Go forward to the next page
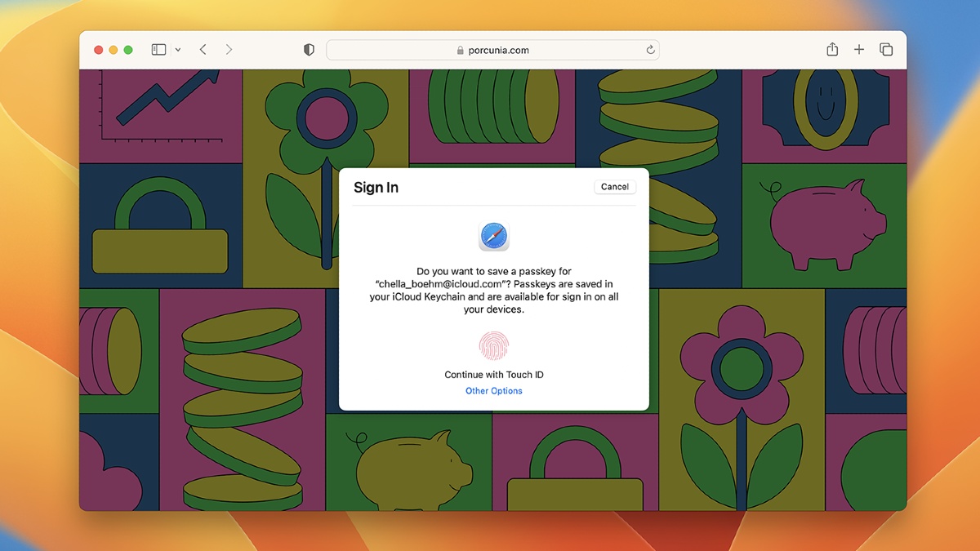 229,50
